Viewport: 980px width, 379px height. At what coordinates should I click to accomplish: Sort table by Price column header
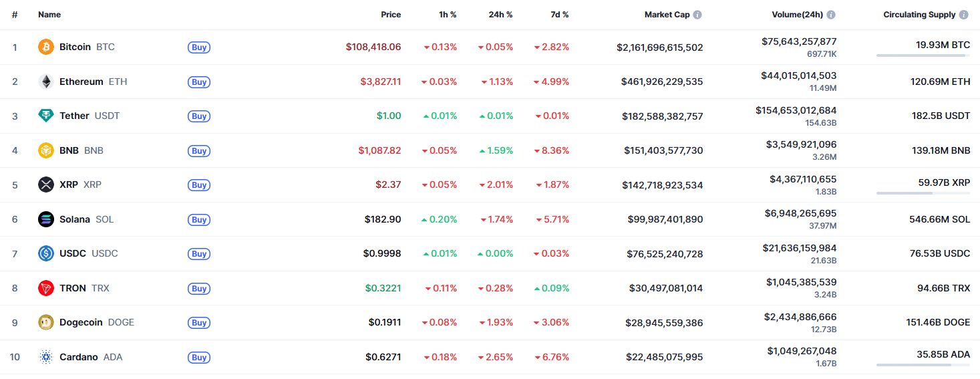[x=391, y=15]
